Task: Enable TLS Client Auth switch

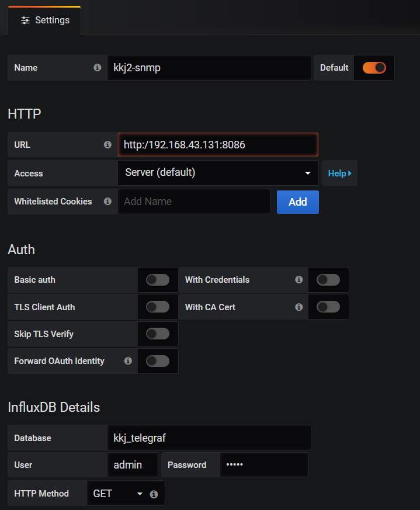Action: point(158,307)
